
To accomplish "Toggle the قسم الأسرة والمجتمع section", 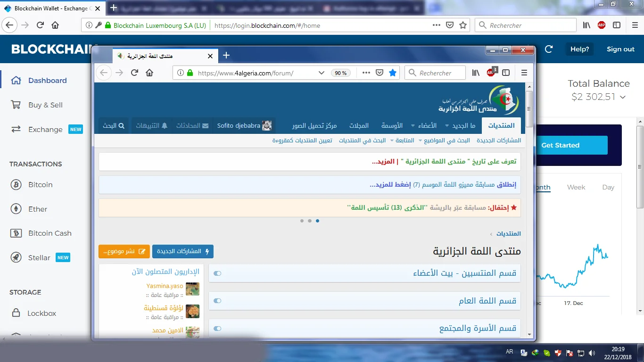I will [217, 329].
